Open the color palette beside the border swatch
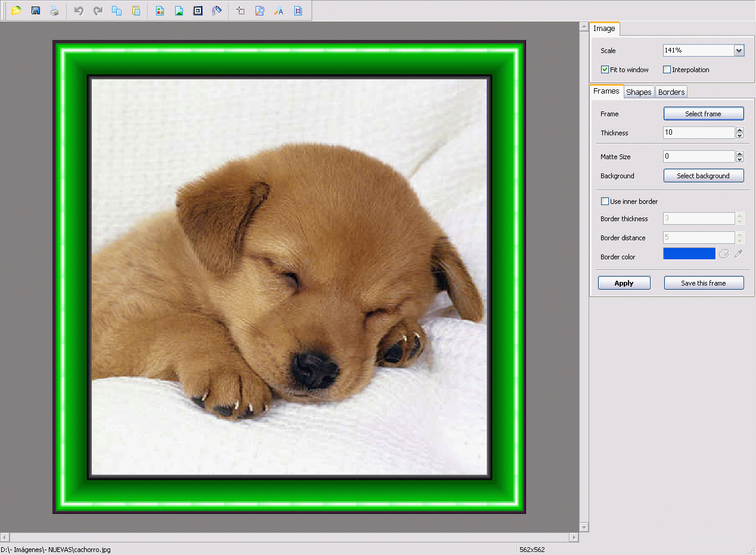This screenshot has width=756, height=555. coord(724,253)
